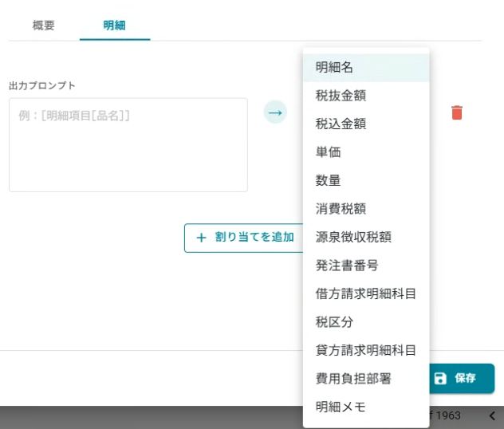Image resolution: width=504 pixels, height=429 pixels.
Task: Pick 税込金額 from the dropdown
Action: (x=366, y=124)
